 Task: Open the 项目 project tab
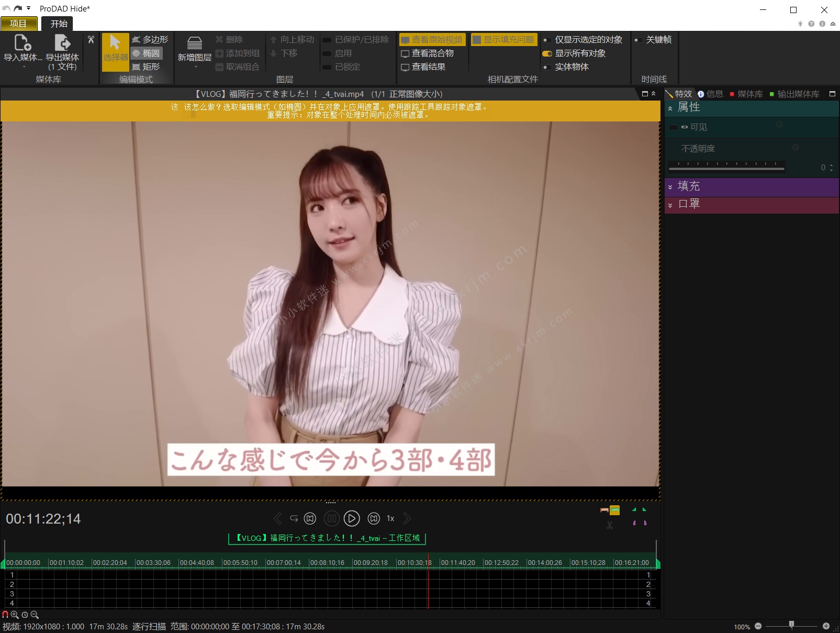pos(18,24)
